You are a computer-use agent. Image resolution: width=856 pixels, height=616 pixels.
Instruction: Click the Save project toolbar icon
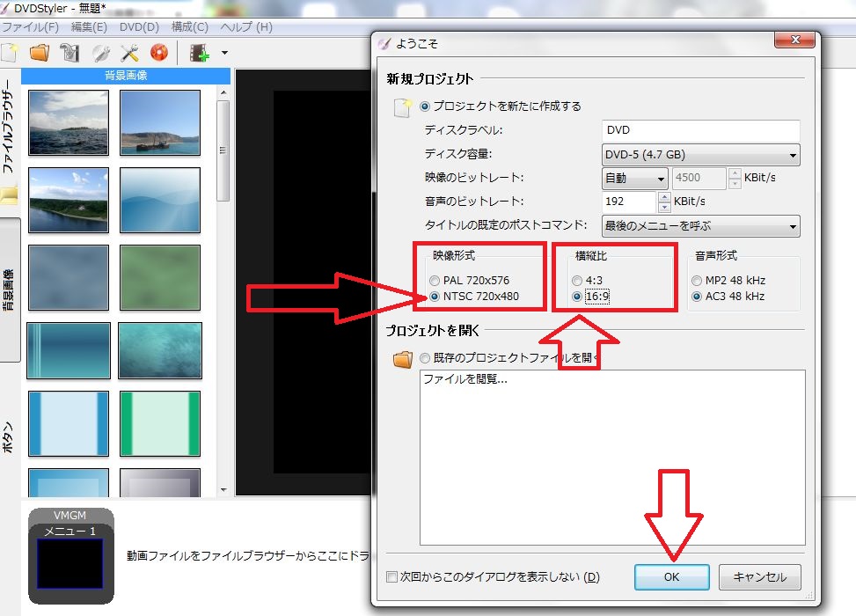(70, 53)
